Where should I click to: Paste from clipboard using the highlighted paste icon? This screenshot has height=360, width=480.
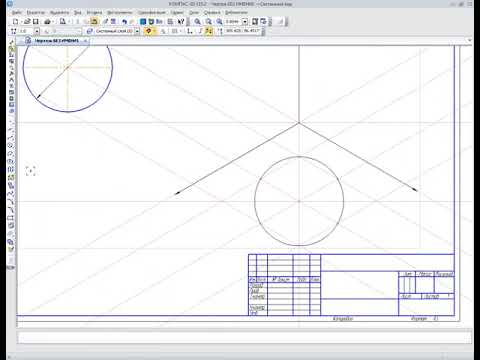pos(94,22)
